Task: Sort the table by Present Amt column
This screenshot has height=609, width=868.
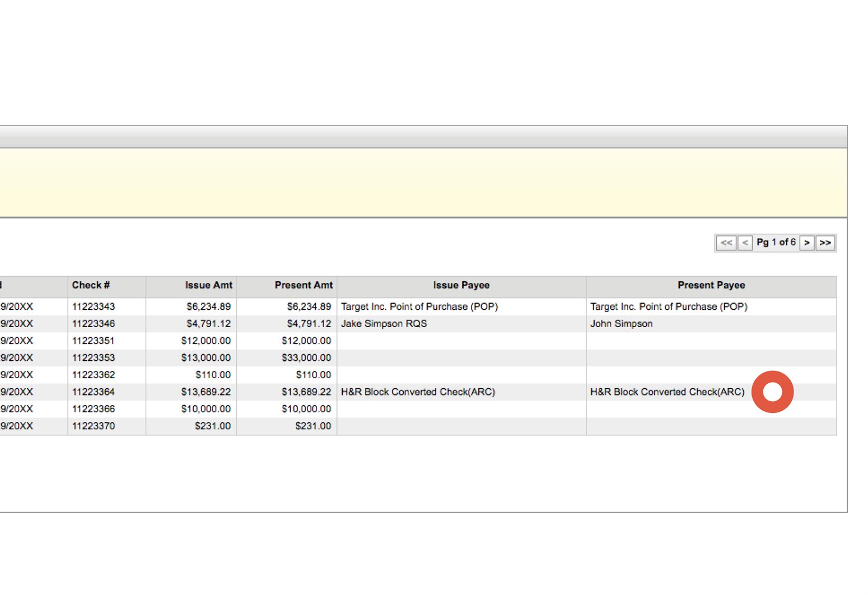Action: tap(304, 285)
